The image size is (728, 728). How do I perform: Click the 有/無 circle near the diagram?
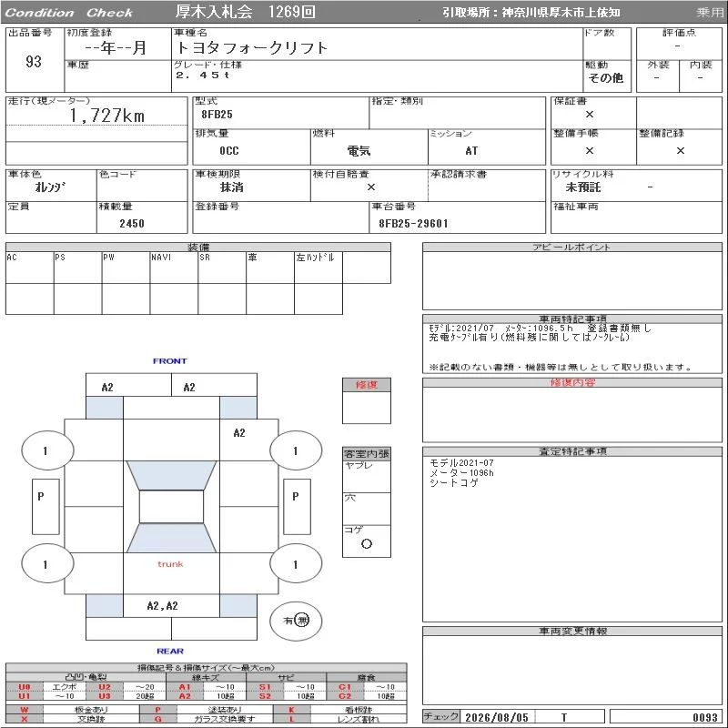click(296, 621)
